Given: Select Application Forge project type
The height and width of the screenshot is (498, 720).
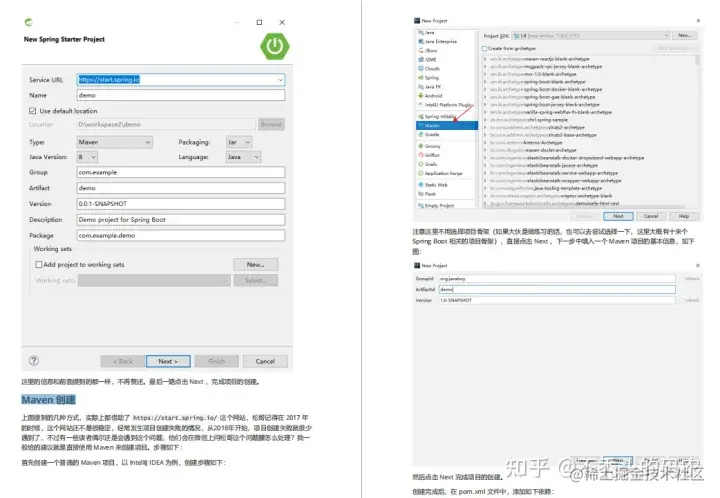Looking at the screenshot, I should tap(440, 173).
